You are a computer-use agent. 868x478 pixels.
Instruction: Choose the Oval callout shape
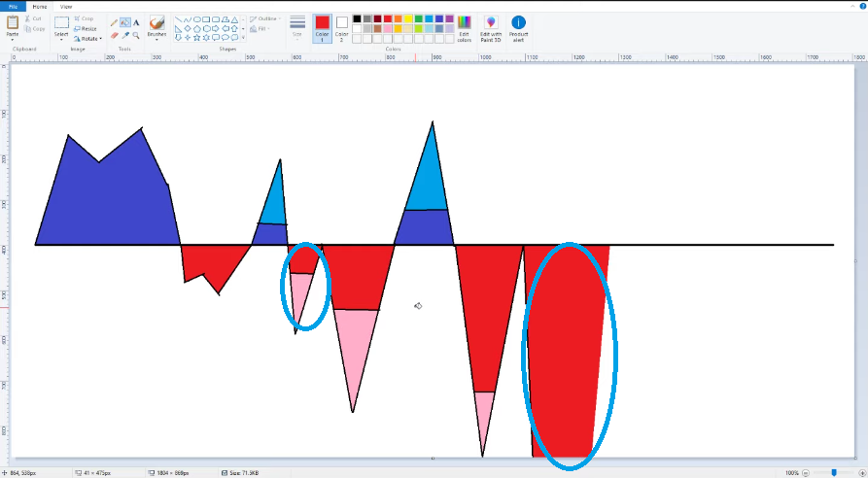[225, 37]
